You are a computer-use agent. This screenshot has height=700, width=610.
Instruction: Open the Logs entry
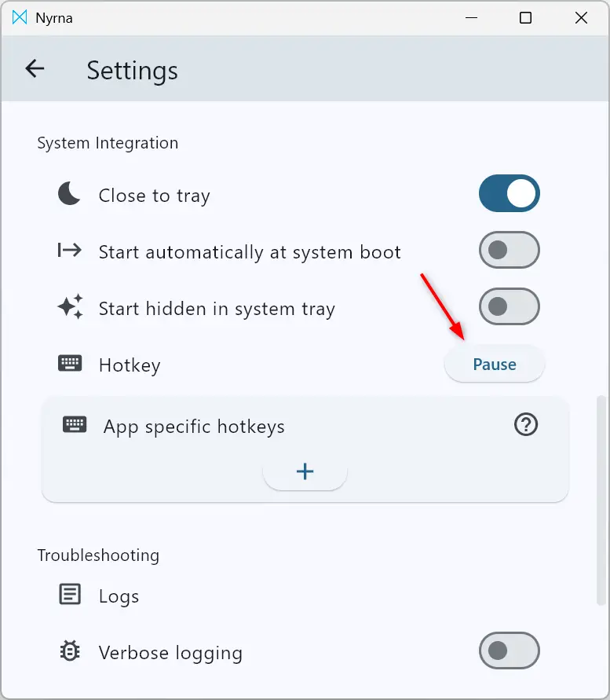119,596
